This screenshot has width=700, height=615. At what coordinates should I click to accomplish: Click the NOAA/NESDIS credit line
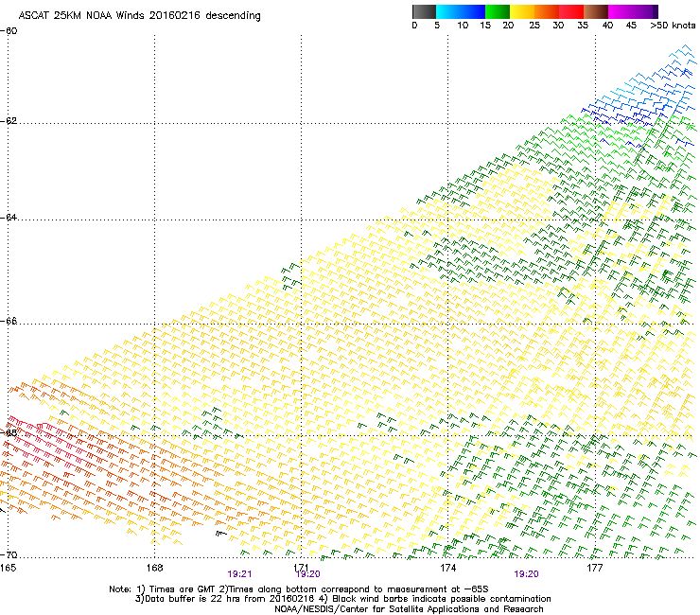pos(409,609)
